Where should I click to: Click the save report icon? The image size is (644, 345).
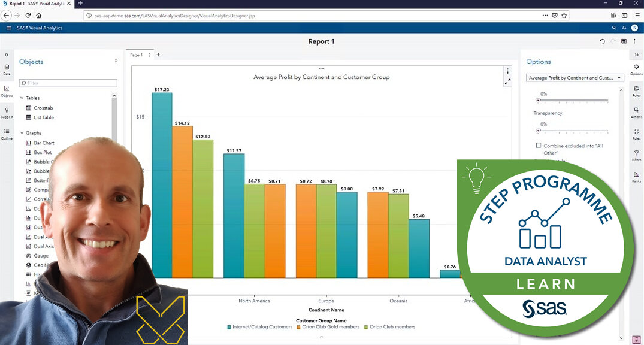(624, 41)
